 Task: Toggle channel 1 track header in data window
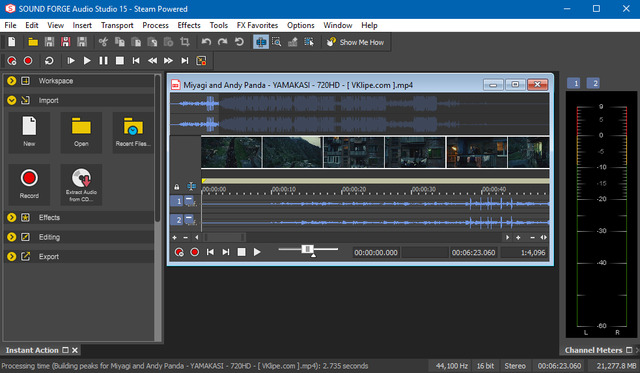[x=177, y=201]
